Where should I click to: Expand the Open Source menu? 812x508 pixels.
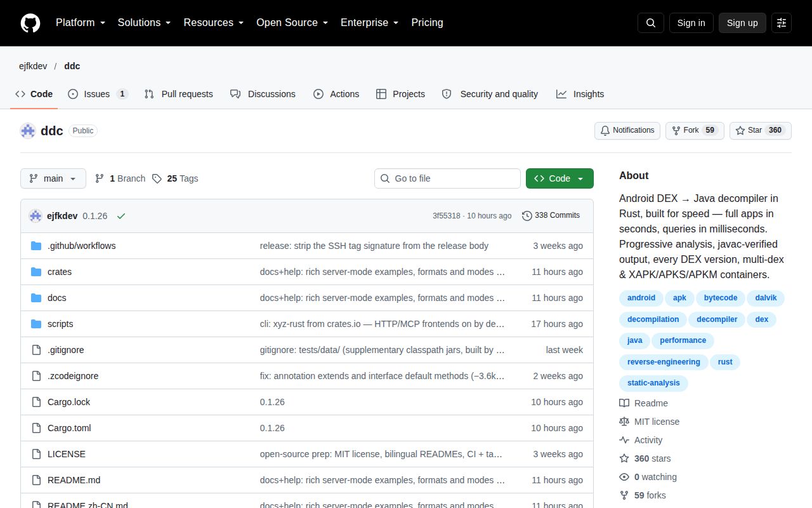coord(292,23)
